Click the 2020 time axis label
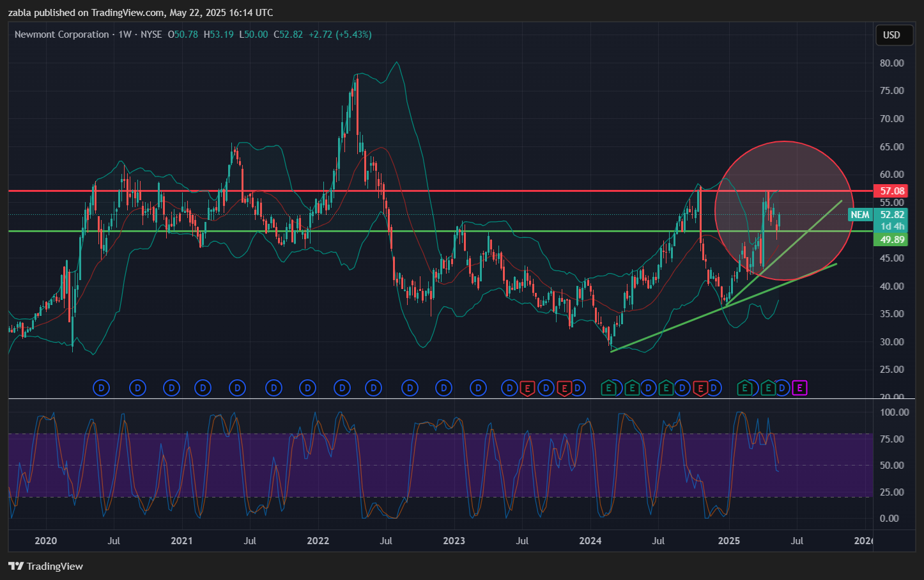Screen dimensions: 924x580 45,541
